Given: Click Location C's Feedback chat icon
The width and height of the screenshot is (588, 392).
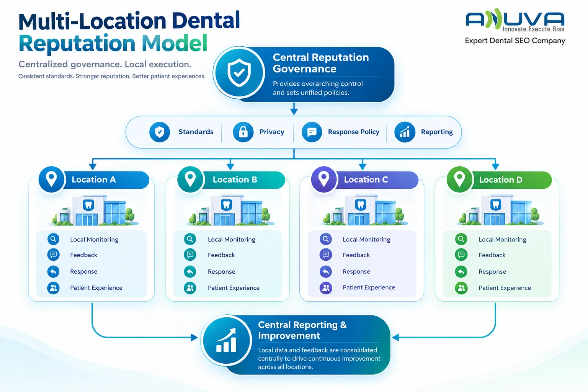Looking at the screenshot, I should [326, 255].
